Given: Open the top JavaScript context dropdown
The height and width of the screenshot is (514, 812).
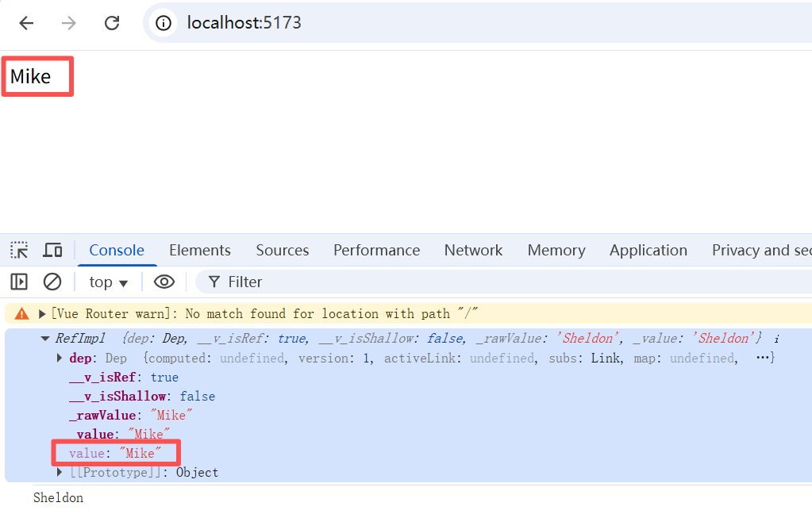Looking at the screenshot, I should (108, 282).
